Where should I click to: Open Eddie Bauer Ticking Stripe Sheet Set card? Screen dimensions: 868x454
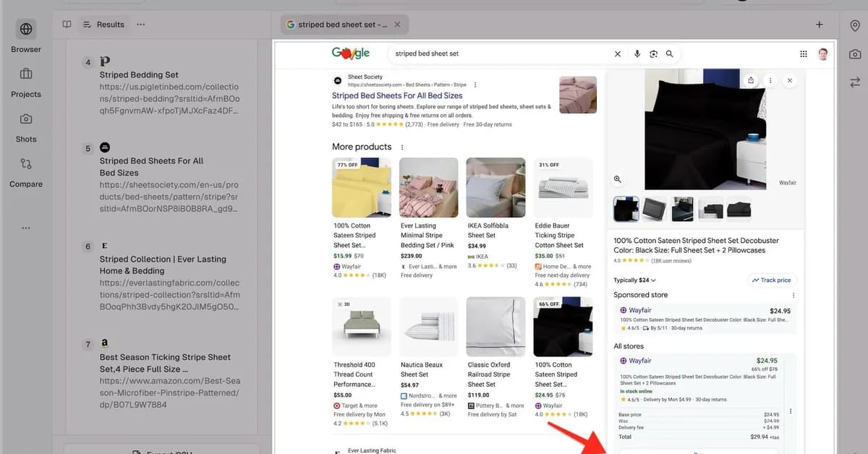[563, 223]
